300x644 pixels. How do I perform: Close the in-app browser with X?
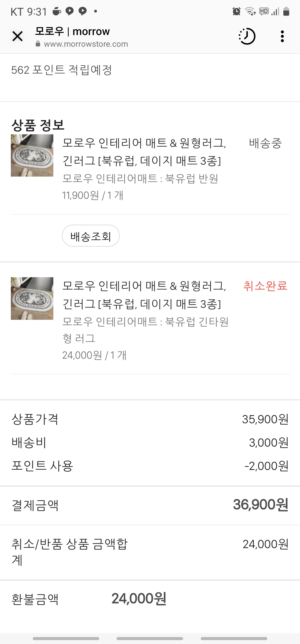[17, 36]
